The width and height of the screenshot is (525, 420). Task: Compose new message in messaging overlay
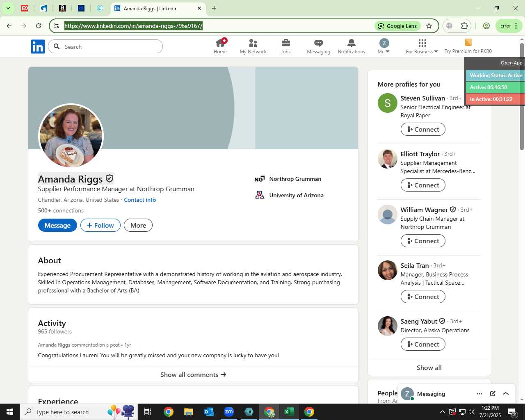click(x=493, y=394)
